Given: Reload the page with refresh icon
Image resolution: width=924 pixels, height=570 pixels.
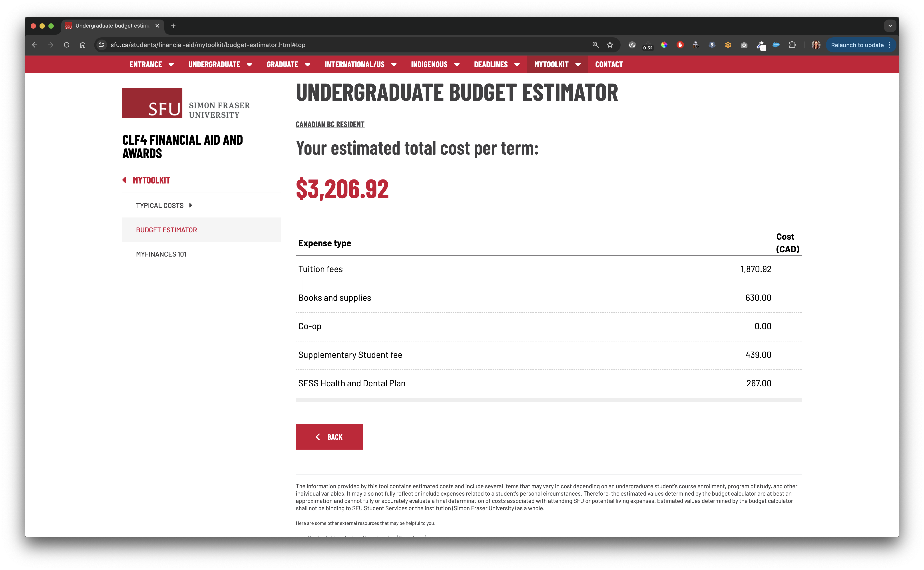Looking at the screenshot, I should click(67, 45).
